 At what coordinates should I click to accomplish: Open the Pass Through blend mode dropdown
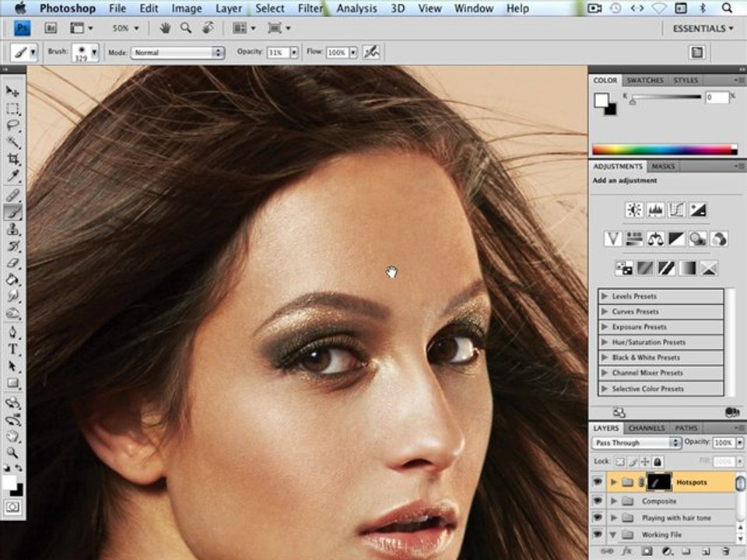[637, 443]
